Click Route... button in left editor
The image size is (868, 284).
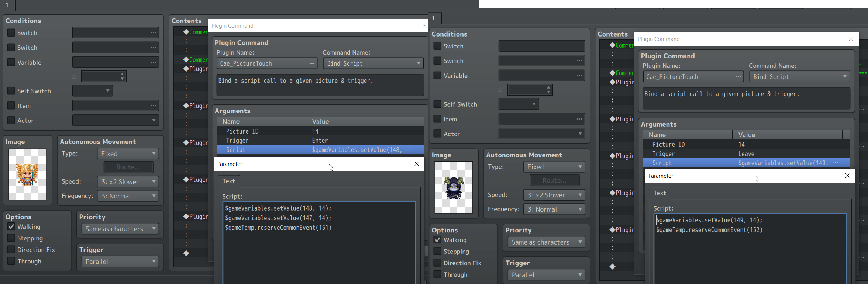(128, 167)
